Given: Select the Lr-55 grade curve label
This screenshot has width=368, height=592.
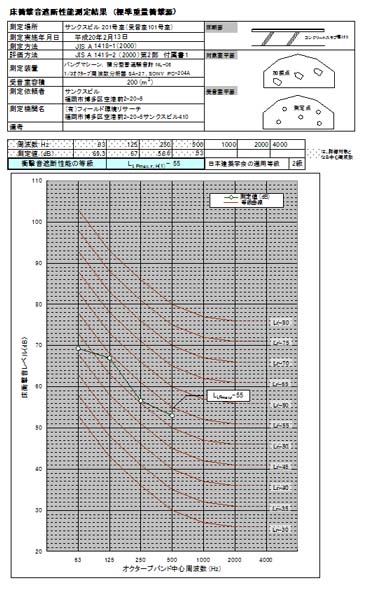Looking at the screenshot, I should [x=281, y=426].
